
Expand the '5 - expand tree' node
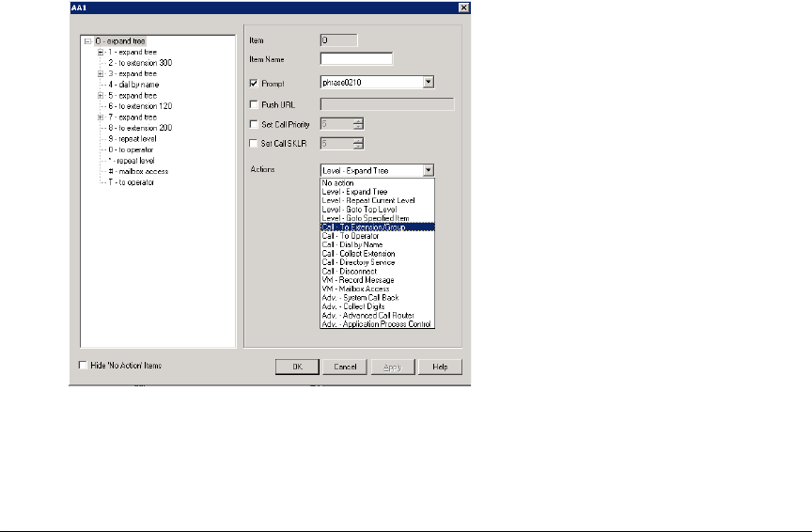click(x=100, y=95)
